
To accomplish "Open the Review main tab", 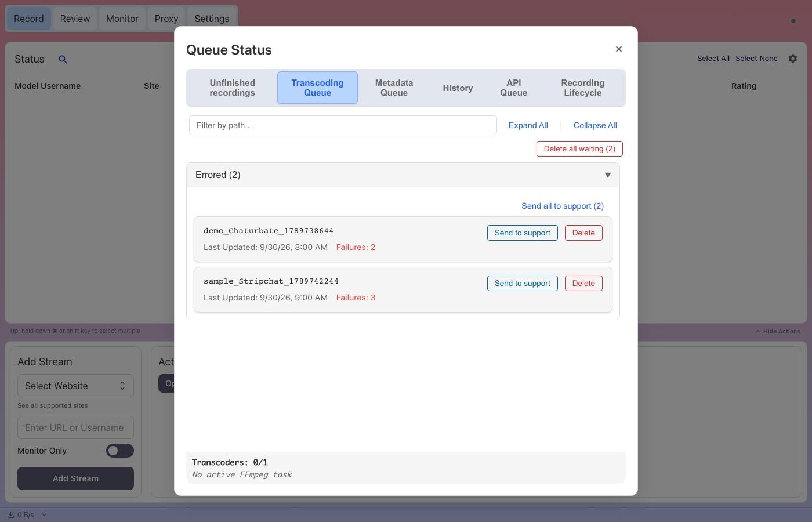I will (x=75, y=19).
